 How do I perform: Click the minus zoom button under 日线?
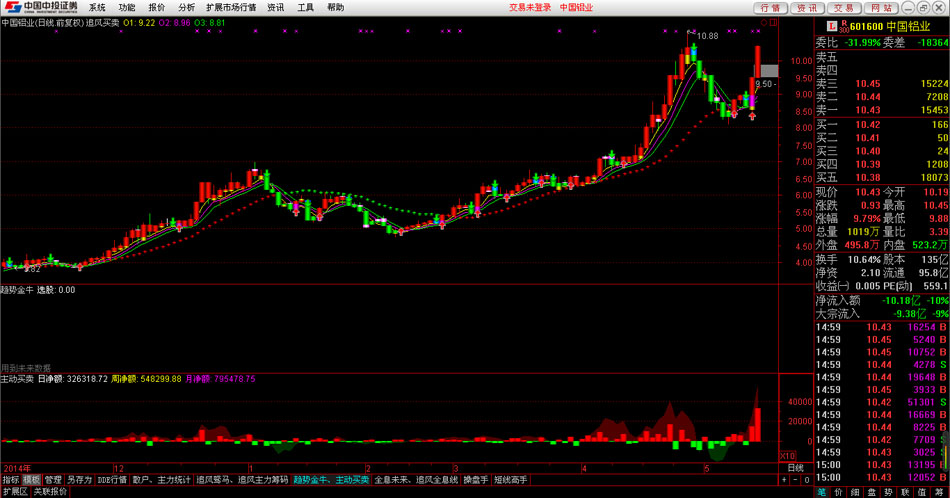(x=796, y=480)
